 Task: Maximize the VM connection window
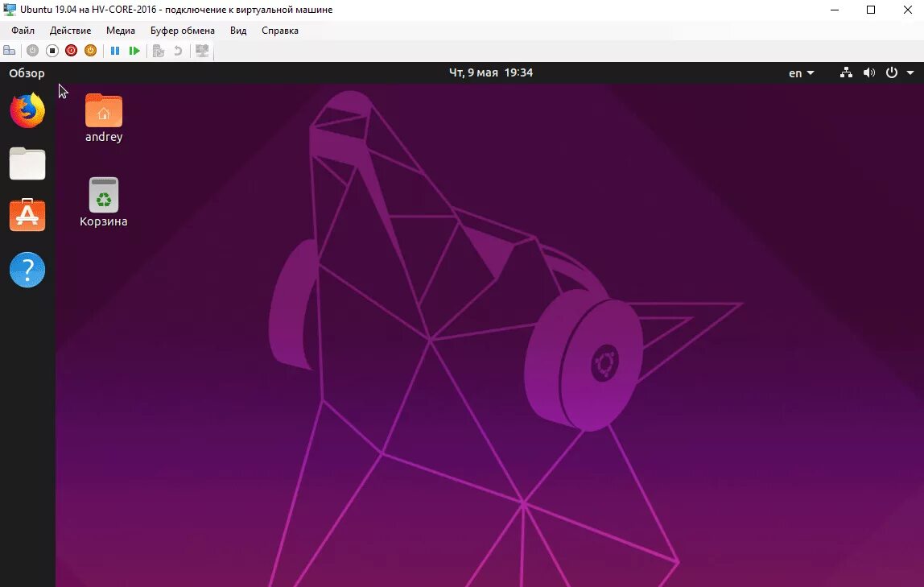(871, 10)
